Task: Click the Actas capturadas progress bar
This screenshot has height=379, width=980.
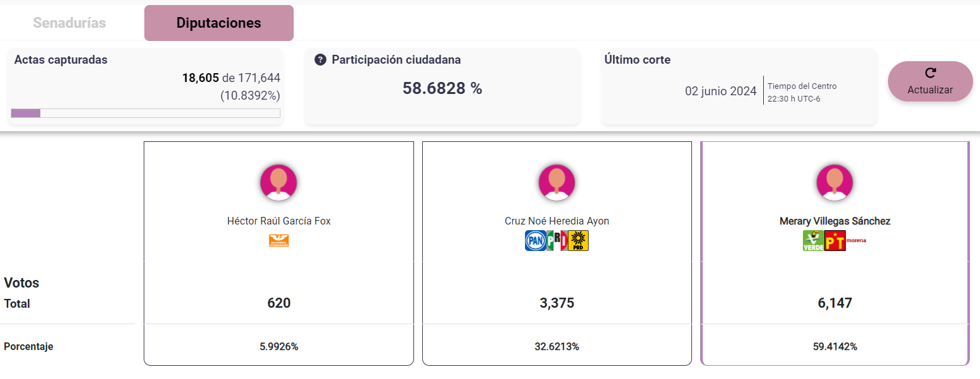Action: [x=146, y=113]
